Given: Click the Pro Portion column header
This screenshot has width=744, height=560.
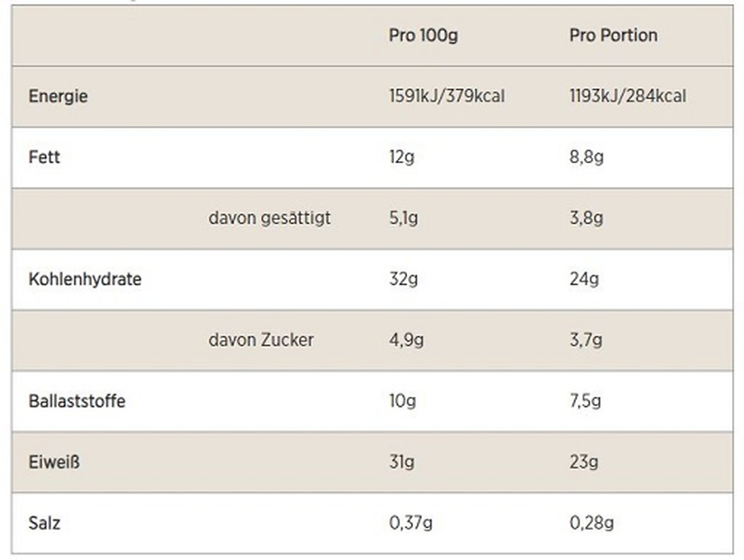Looking at the screenshot, I should coord(613,35).
